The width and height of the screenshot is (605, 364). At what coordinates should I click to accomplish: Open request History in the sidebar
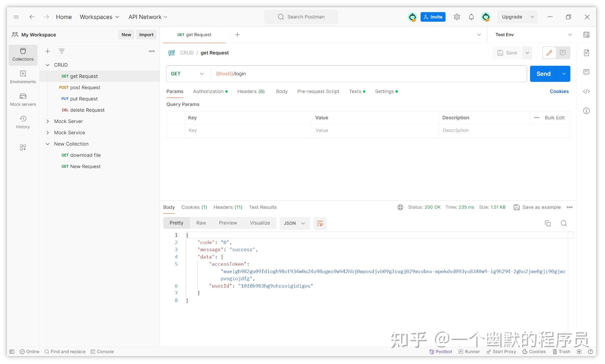pyautogui.click(x=23, y=122)
